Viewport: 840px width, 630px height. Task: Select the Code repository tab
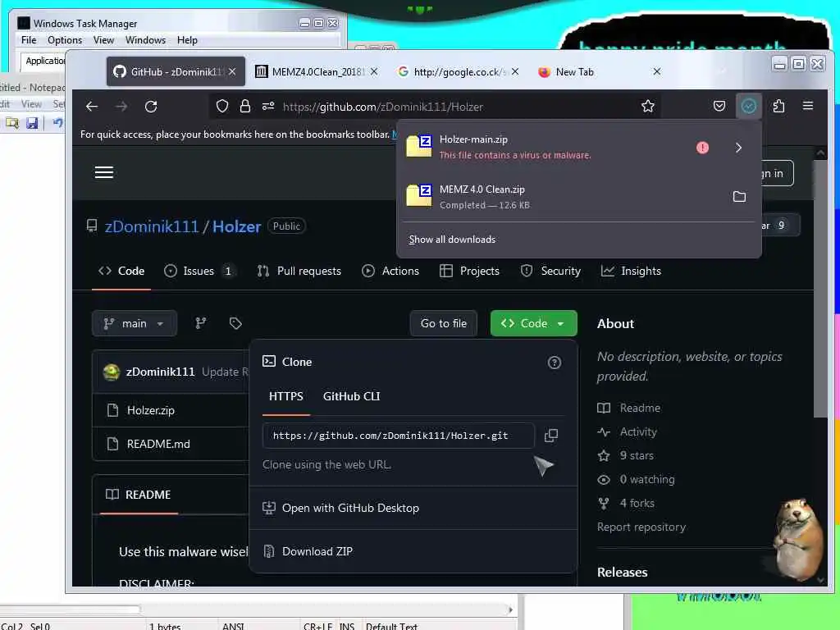121,271
